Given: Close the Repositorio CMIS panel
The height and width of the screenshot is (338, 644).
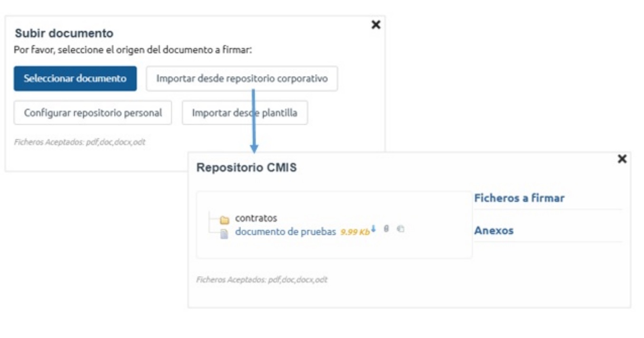Looking at the screenshot, I should click(622, 159).
